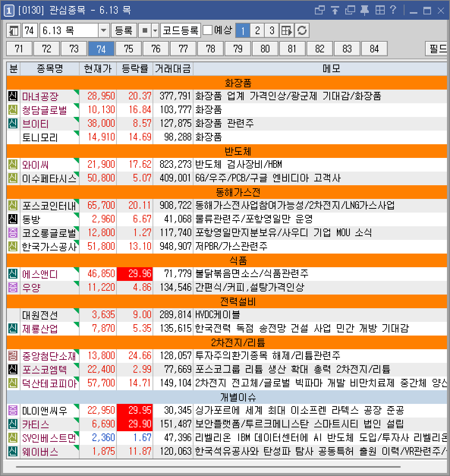Click the 신 badge beside 청담글로벌
This screenshot has width=450, height=476.
[13, 110]
